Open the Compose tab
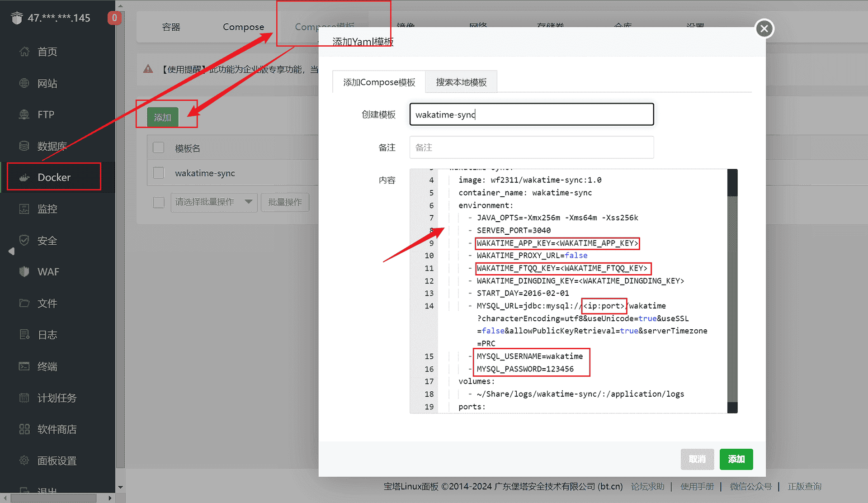Screen dimensions: 868x503 243,27
